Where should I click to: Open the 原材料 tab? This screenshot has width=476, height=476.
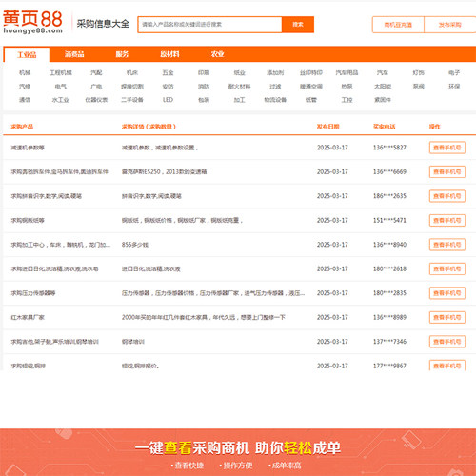[169, 54]
